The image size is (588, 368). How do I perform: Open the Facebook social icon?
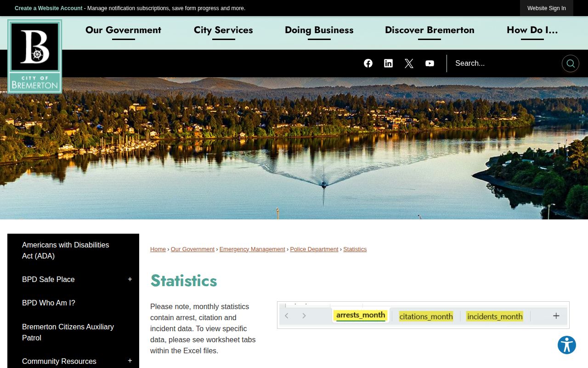coord(368,63)
